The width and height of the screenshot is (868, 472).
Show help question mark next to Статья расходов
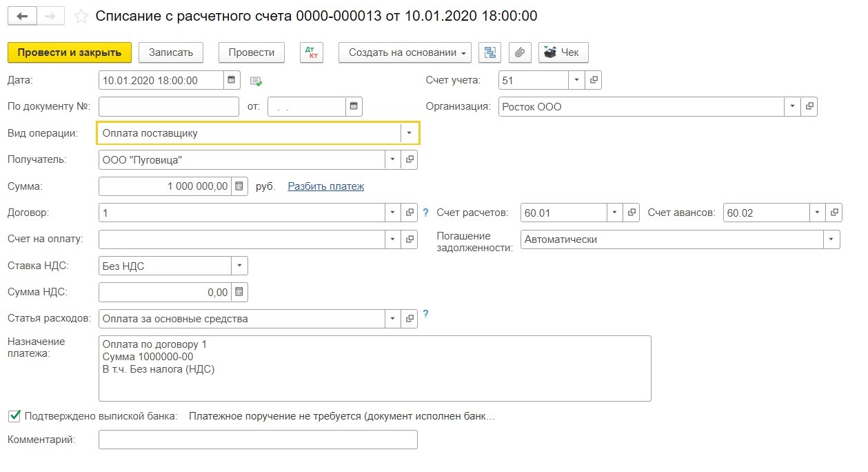pos(425,314)
